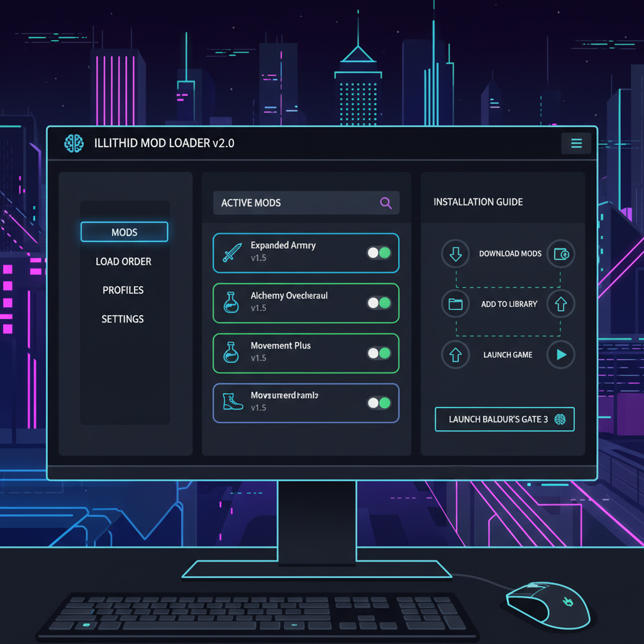Click the play icon next to Launch Game
Viewport: 644px width, 644px height.
pyautogui.click(x=560, y=354)
